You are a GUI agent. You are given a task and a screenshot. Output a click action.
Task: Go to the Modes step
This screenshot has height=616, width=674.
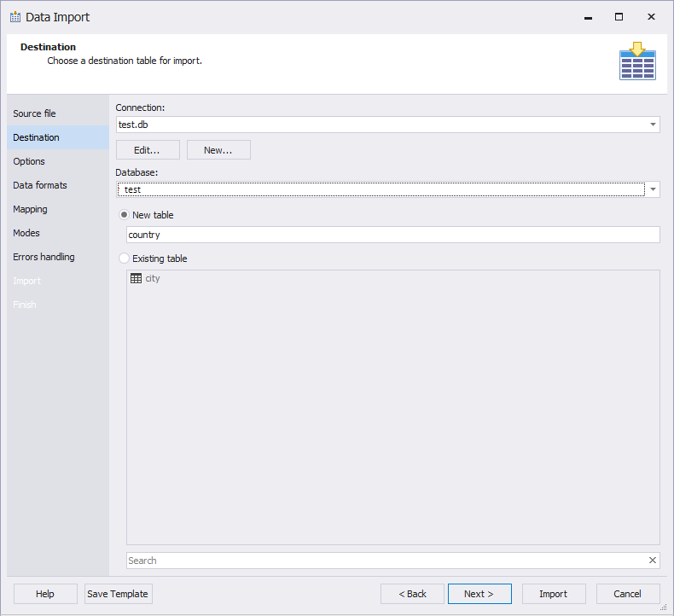pos(58,233)
